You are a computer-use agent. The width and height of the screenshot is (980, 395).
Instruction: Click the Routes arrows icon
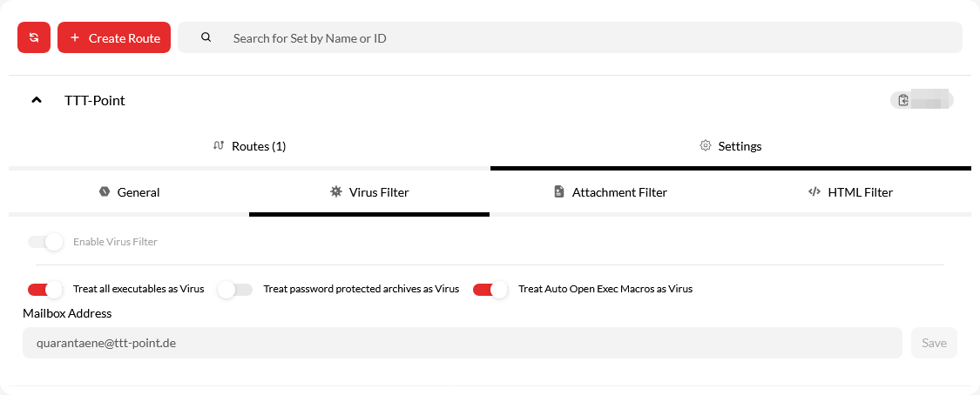(x=219, y=145)
